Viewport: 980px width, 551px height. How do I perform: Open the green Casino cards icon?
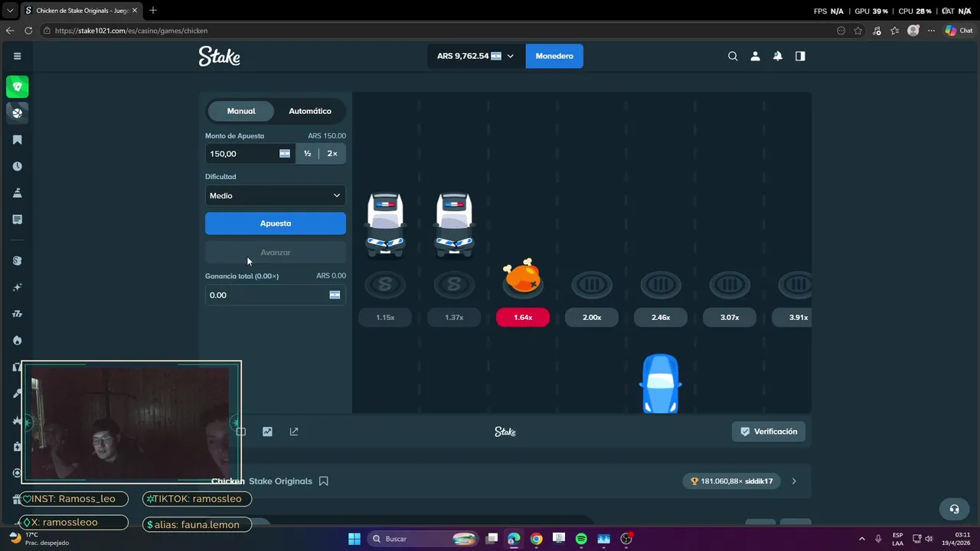pyautogui.click(x=17, y=86)
